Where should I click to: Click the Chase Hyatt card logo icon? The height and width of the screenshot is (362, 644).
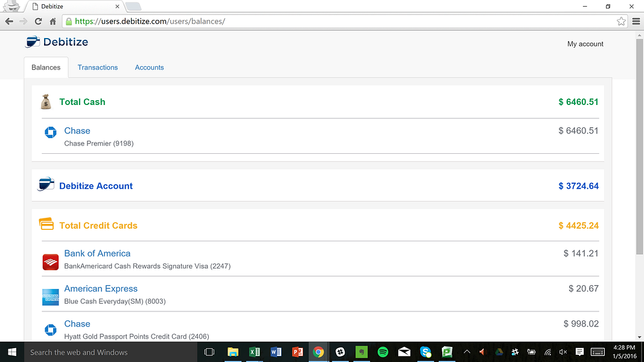(x=51, y=329)
